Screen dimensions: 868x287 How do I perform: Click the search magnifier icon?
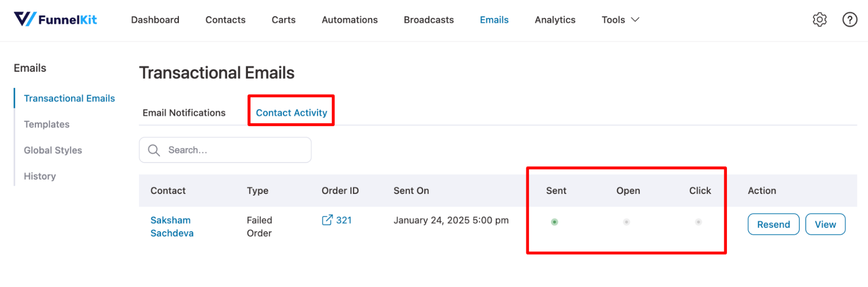[154, 150]
